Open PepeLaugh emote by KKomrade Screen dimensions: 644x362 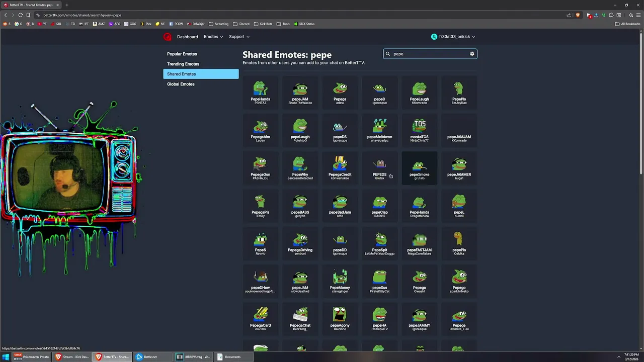pyautogui.click(x=419, y=92)
